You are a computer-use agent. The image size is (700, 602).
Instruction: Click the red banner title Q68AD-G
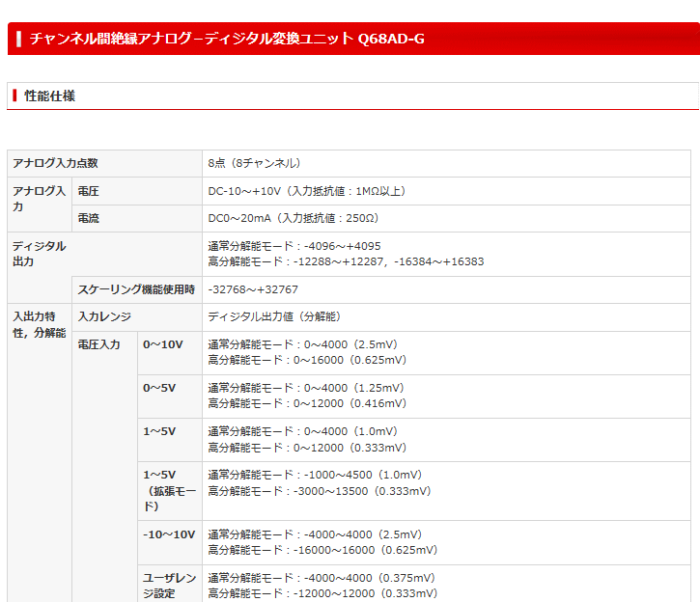coord(227,39)
